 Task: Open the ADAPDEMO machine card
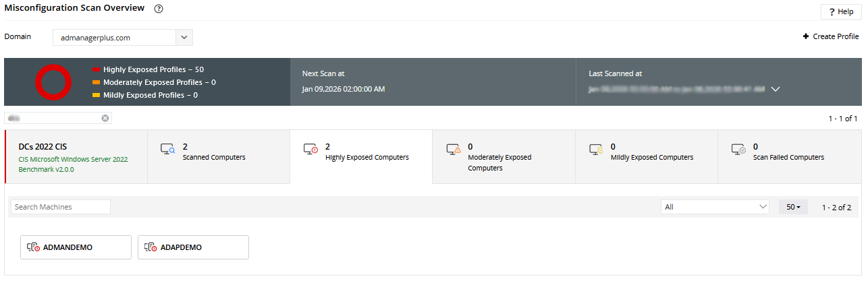pos(193,247)
